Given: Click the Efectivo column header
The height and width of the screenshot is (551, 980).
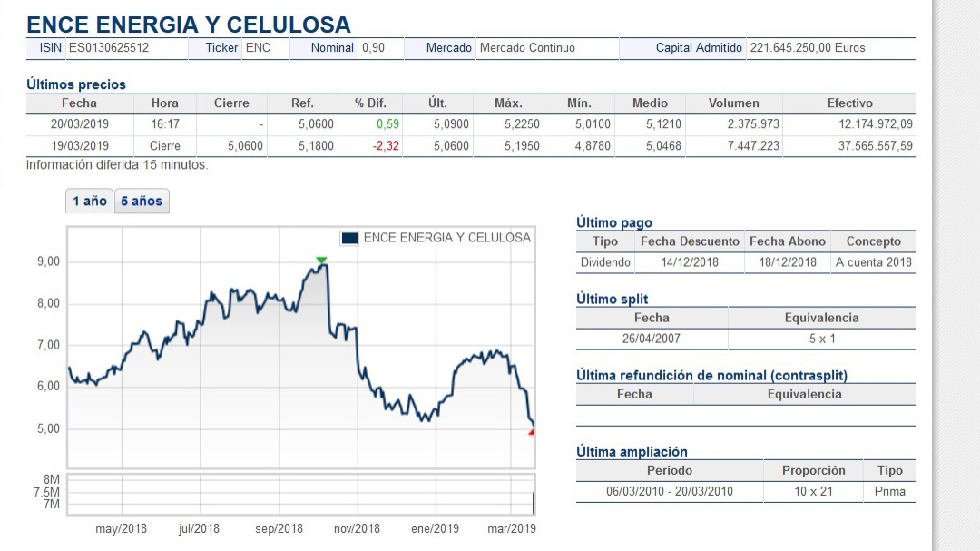Looking at the screenshot, I should (x=850, y=103).
